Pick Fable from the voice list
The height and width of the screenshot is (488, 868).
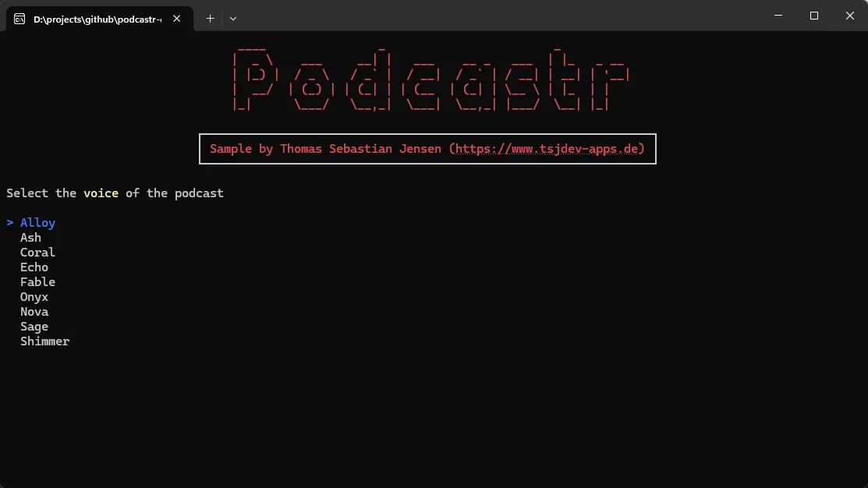(37, 282)
